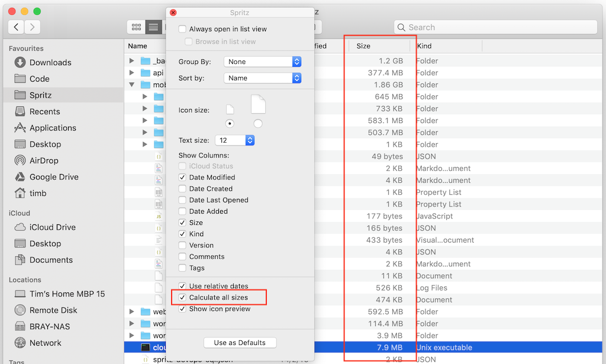Select the Log Files row
The width and height of the screenshot is (606, 364).
pos(363,288)
